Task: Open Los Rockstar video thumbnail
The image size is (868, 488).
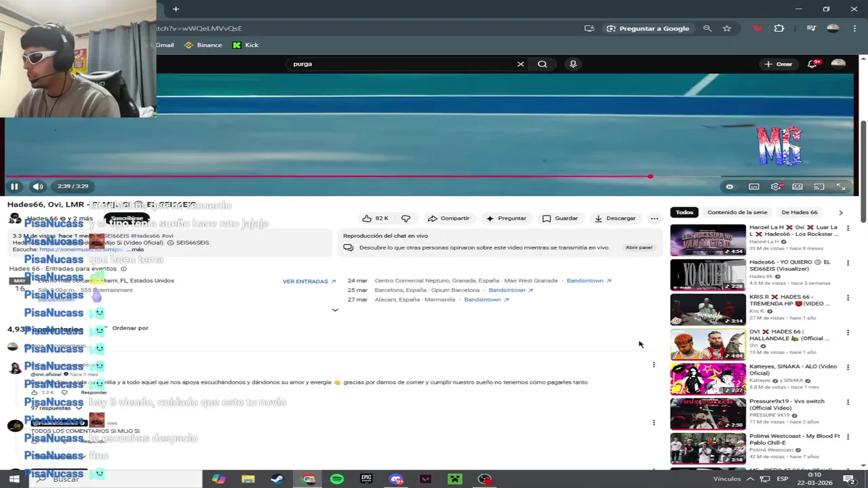Action: (x=708, y=240)
